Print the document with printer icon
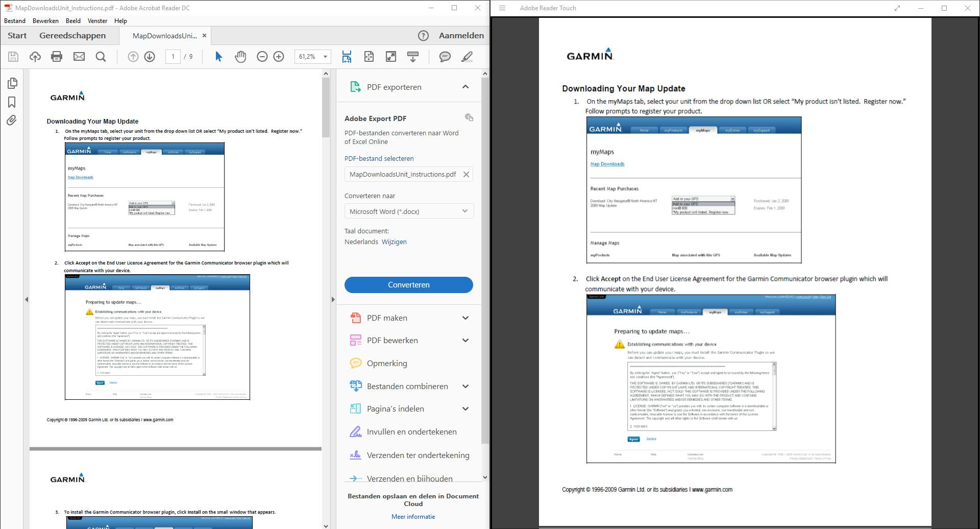 tap(57, 57)
